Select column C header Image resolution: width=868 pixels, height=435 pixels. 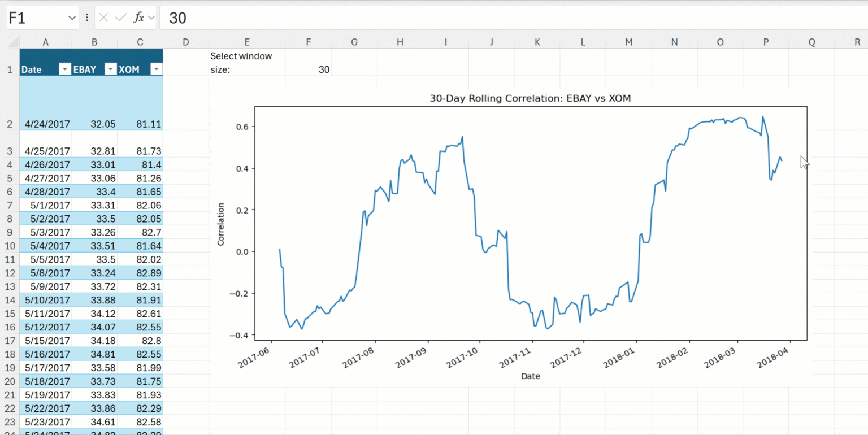[x=140, y=42]
